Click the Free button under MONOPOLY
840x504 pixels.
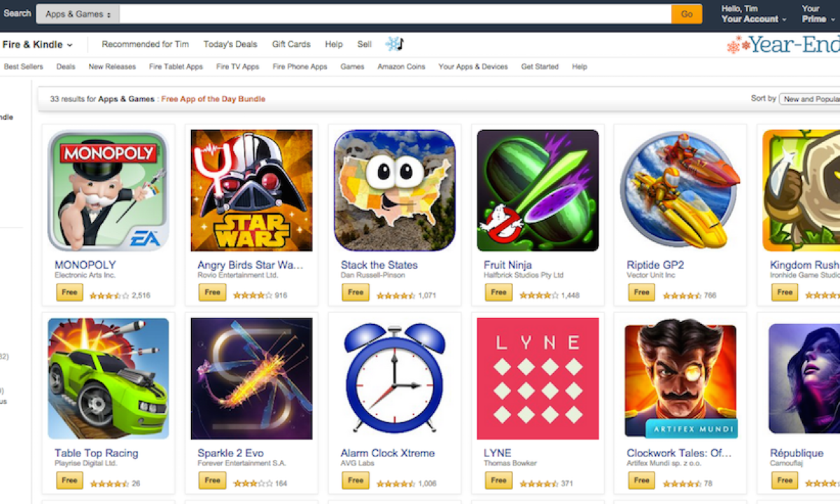69,293
